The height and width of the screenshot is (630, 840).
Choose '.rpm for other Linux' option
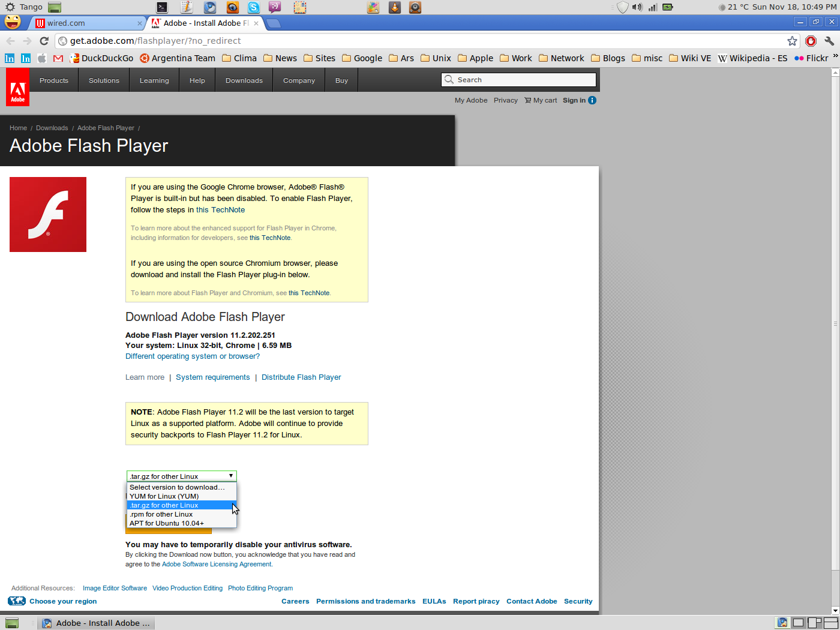(x=182, y=514)
